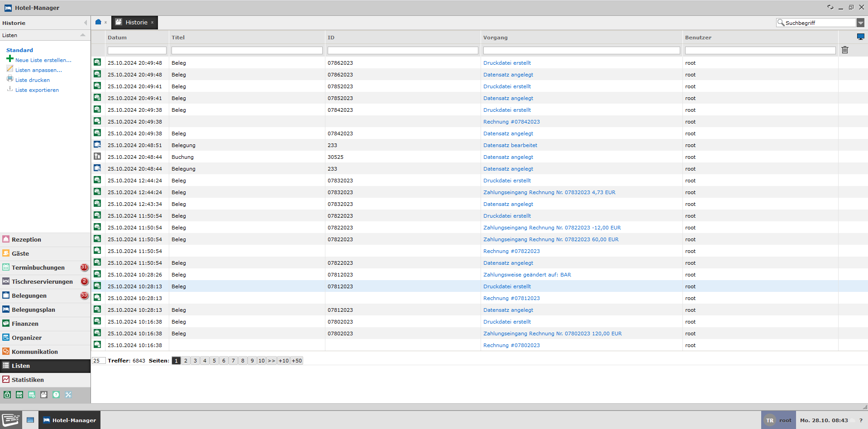
Task: Sort by the Vorgang column header
Action: pos(496,38)
